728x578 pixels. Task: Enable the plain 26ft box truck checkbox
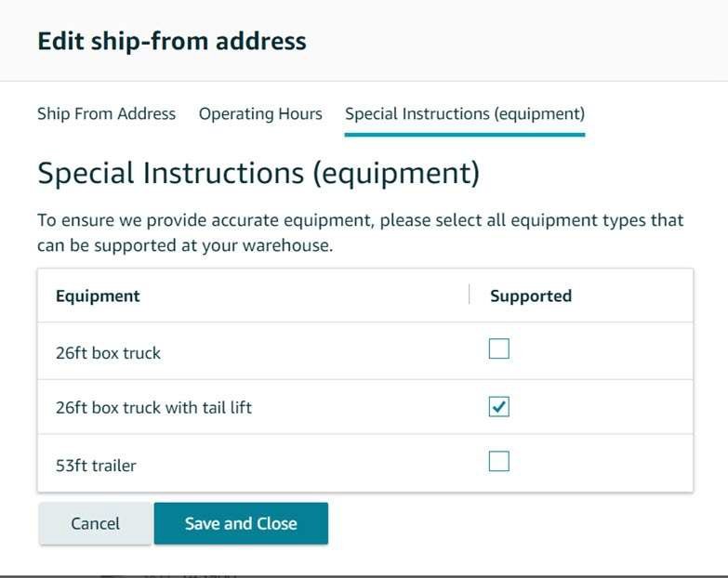coord(499,349)
